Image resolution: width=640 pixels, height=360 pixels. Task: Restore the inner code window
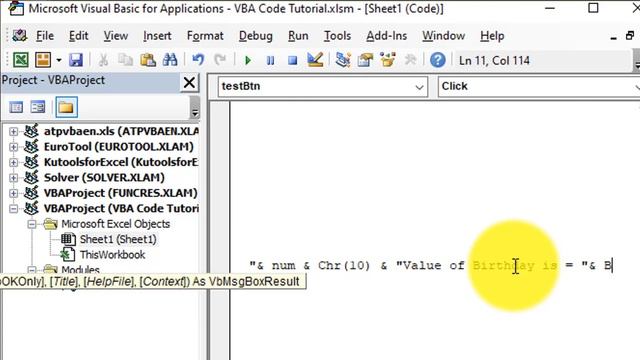click(630, 36)
